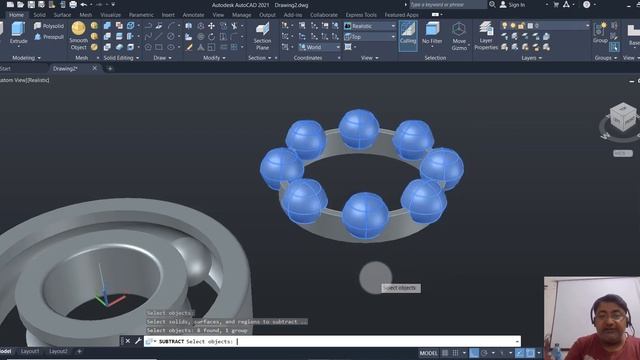Click the ViewCube in the viewport
Screen dimensions: 640x360
click(623, 117)
